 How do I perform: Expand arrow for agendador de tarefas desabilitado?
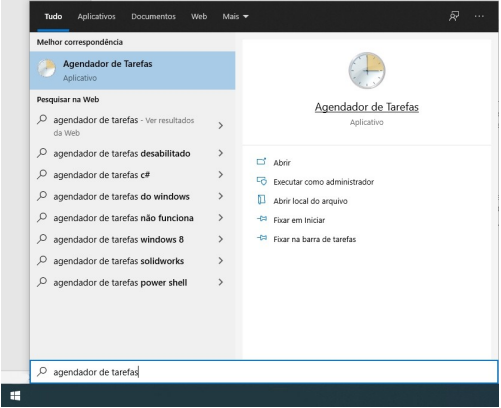pos(220,153)
